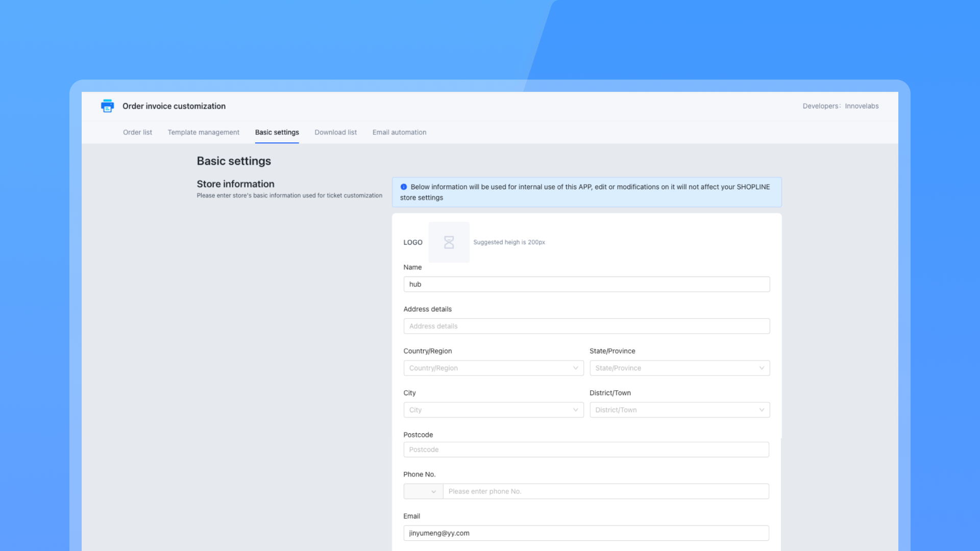Click the phone number input field
The image size is (980, 551).
[x=605, y=491]
